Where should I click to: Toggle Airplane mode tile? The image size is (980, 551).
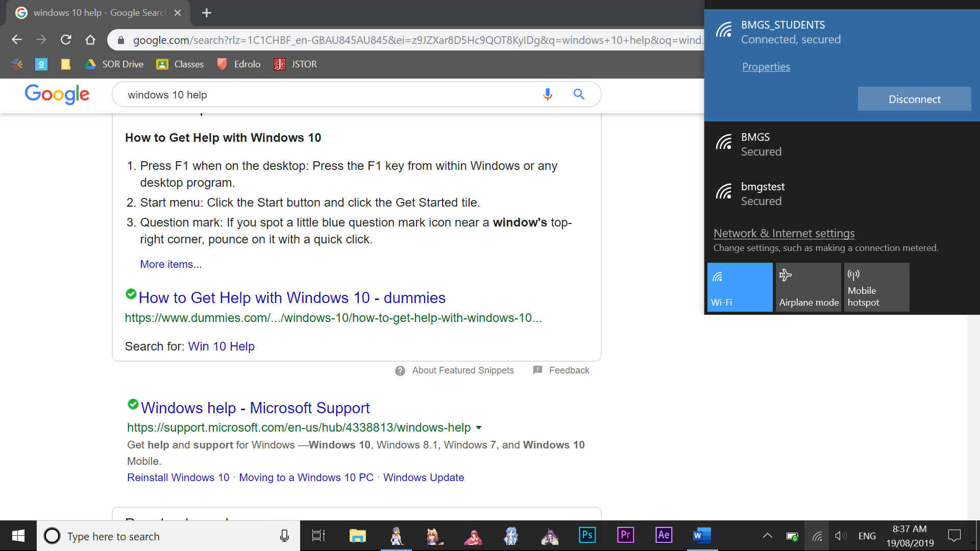tap(808, 287)
